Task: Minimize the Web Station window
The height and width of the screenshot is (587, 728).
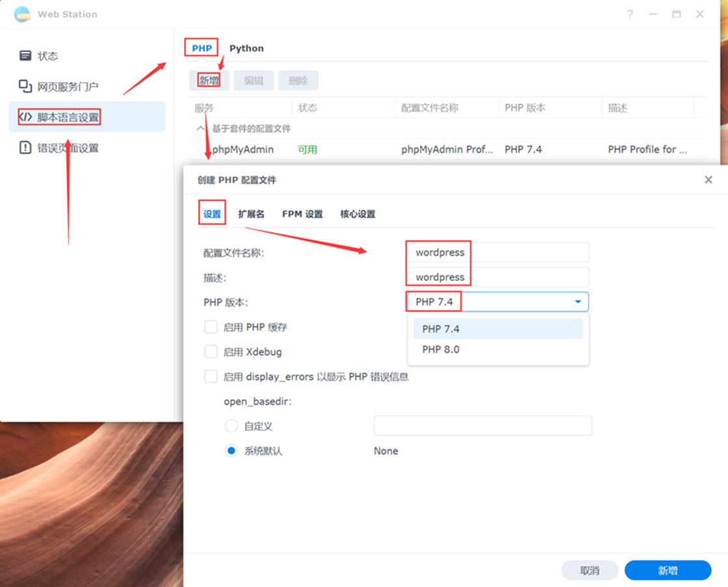Action: [653, 14]
